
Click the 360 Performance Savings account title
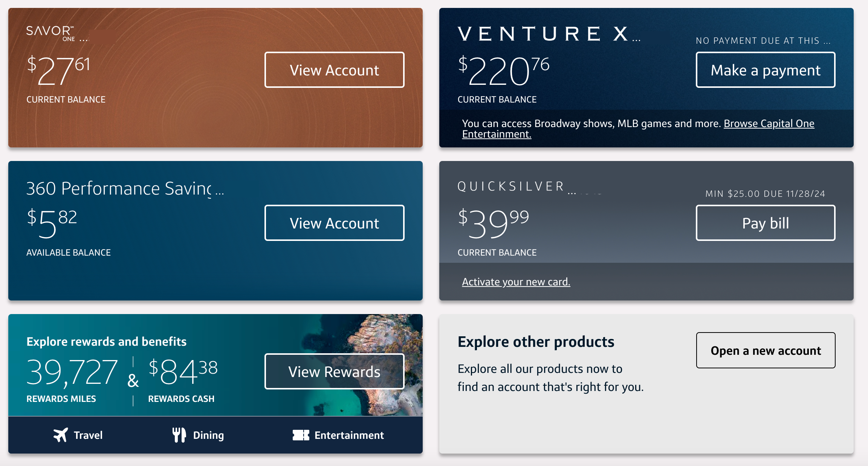pos(119,189)
